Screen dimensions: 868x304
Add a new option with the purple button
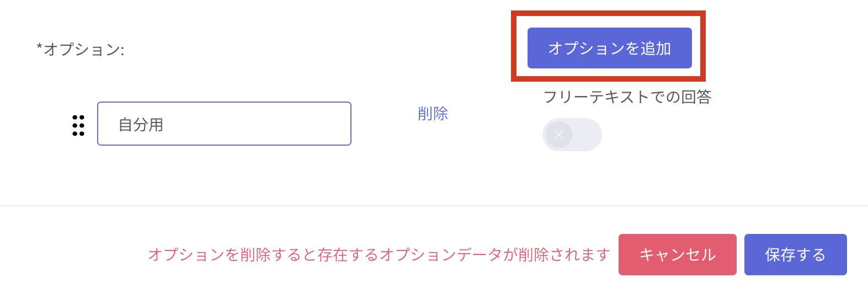(609, 48)
